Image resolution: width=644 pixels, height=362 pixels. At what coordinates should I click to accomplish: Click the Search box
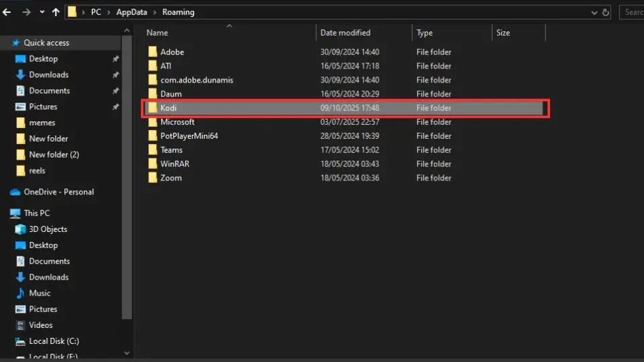click(632, 12)
